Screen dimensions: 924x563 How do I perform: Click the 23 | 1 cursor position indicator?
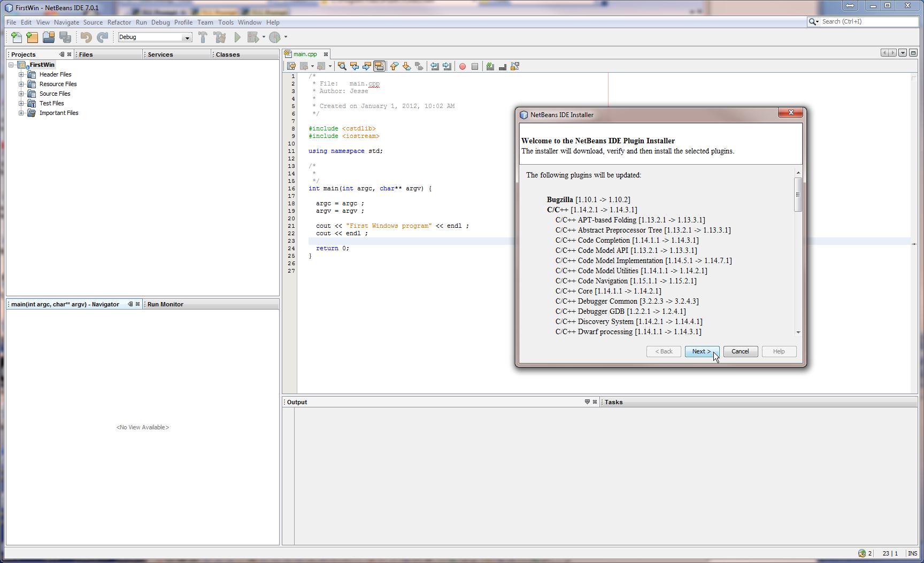point(890,553)
